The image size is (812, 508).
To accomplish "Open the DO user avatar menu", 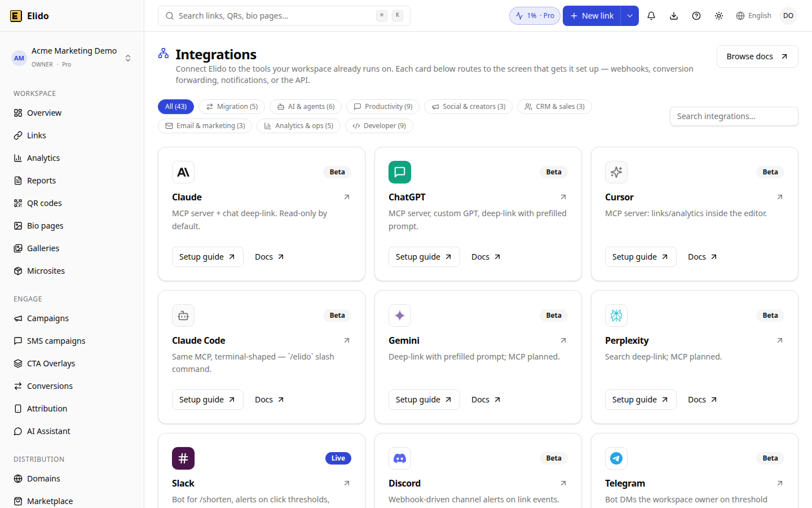I will point(788,16).
